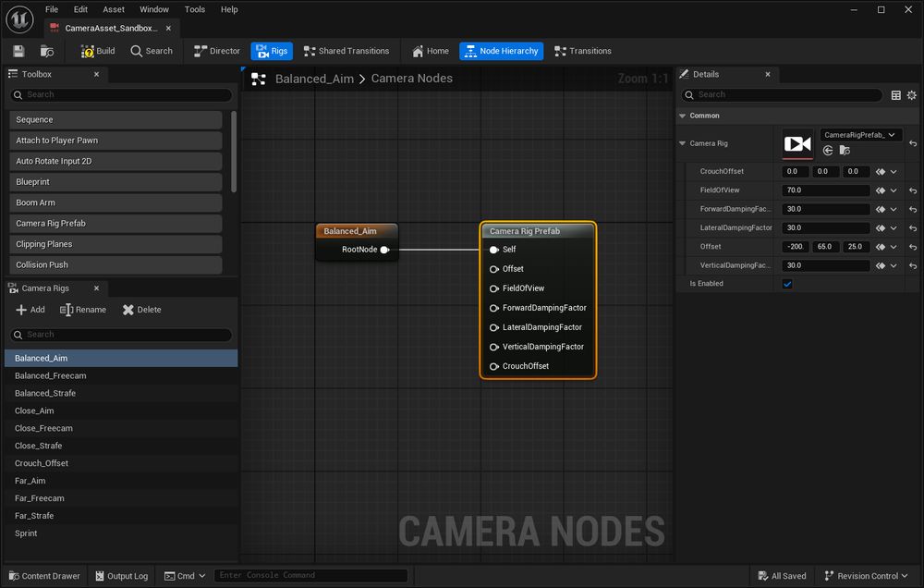The height and width of the screenshot is (588, 924).
Task: Open the FieldOfView parameter dropdown arrow
Action: coord(894,190)
